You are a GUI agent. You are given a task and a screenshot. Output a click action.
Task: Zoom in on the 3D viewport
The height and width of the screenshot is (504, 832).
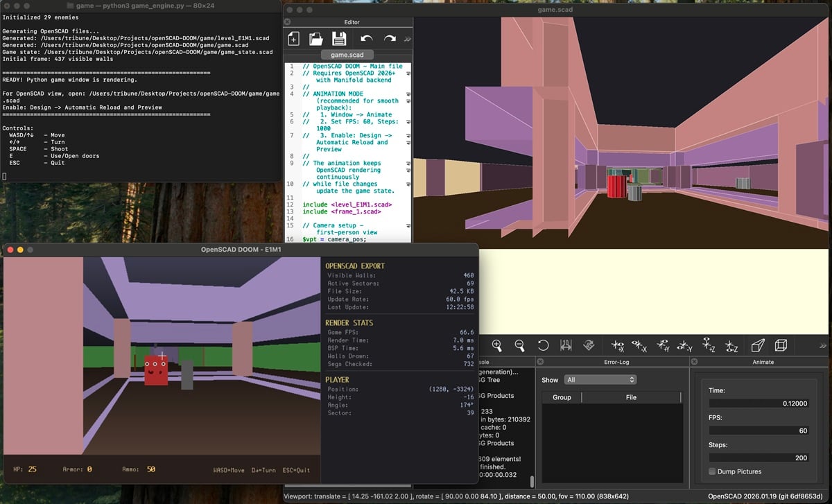(497, 345)
